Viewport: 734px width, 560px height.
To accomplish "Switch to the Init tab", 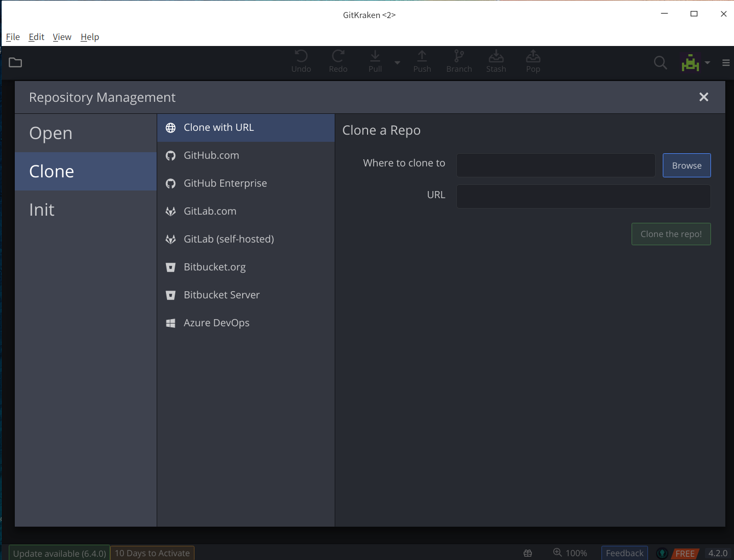I will [x=42, y=210].
